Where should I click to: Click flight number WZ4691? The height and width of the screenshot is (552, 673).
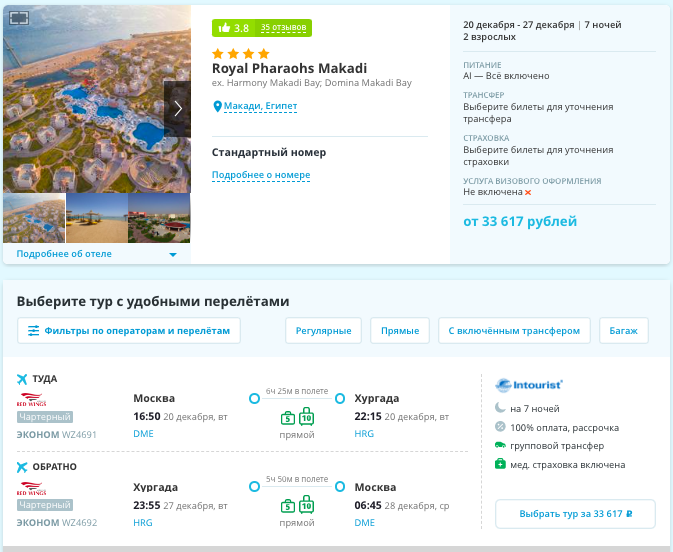tap(79, 435)
